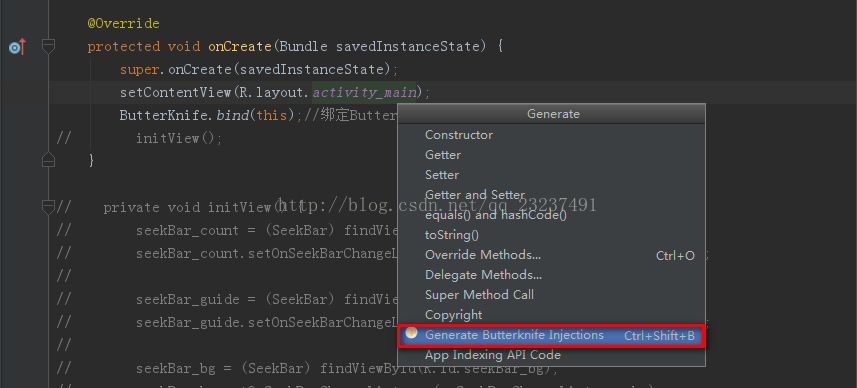The width and height of the screenshot is (857, 388).
Task: Click the commented initView(); call inside onCreate
Action: [179, 138]
